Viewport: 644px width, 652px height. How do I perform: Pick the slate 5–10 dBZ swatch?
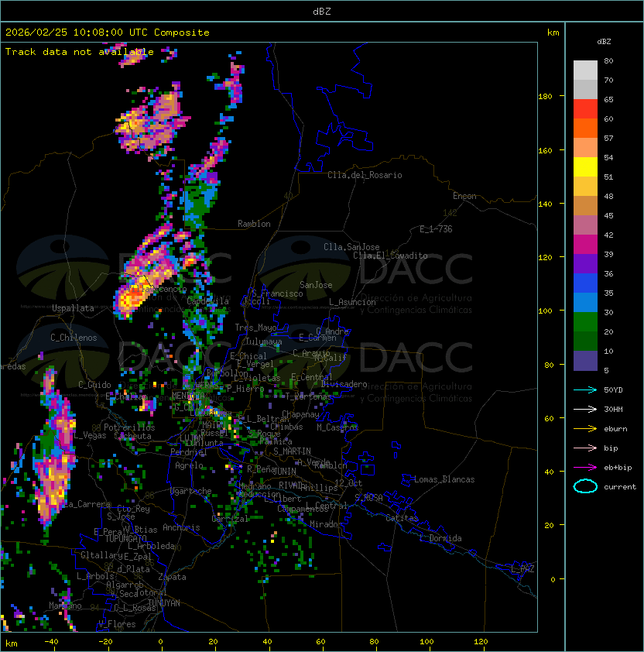click(x=585, y=361)
